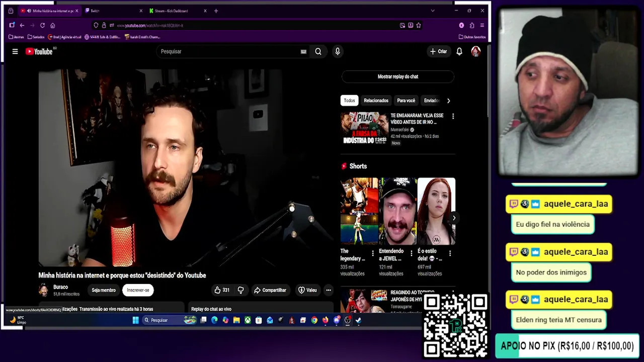Bookmark this page with the star icon
The image size is (644, 362).
click(418, 25)
